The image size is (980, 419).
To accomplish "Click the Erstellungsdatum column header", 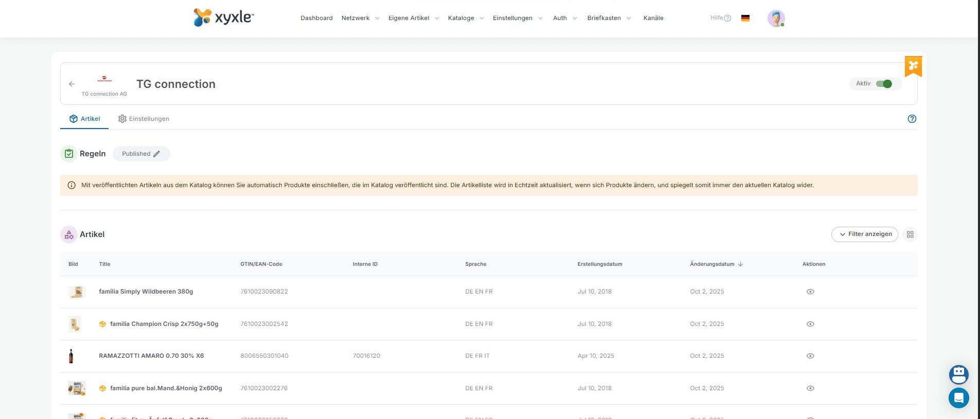I will tap(600, 264).
